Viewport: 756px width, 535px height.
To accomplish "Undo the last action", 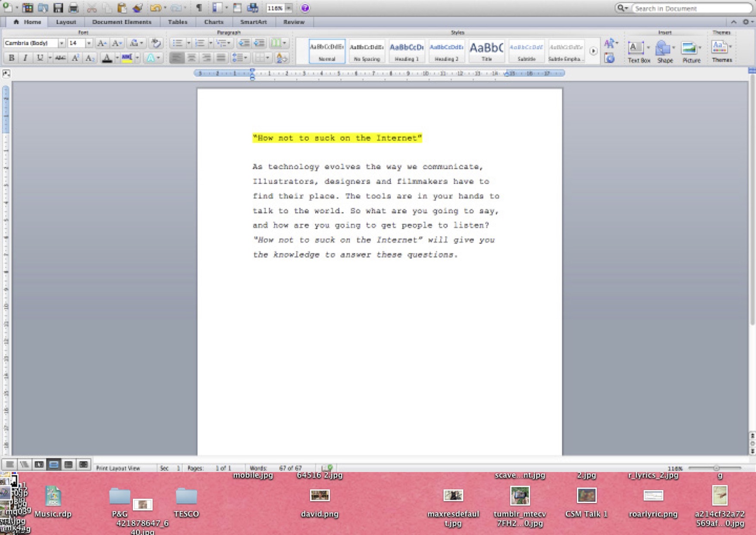I will (155, 8).
